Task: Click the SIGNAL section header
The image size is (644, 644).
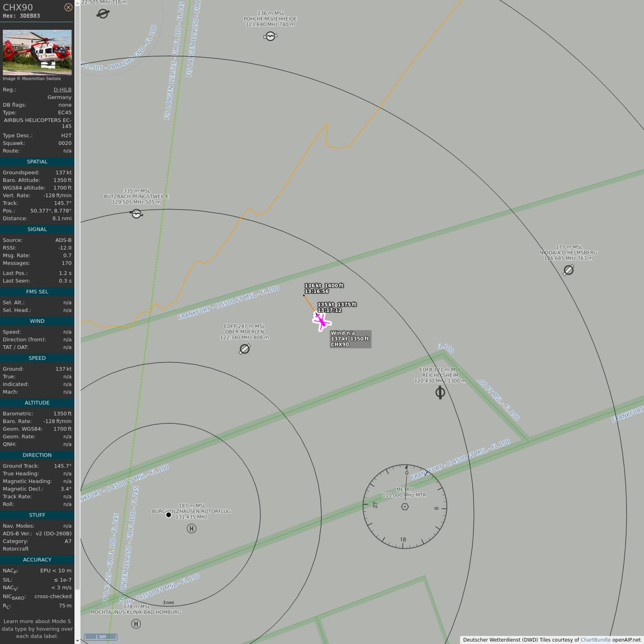Action: click(x=37, y=229)
